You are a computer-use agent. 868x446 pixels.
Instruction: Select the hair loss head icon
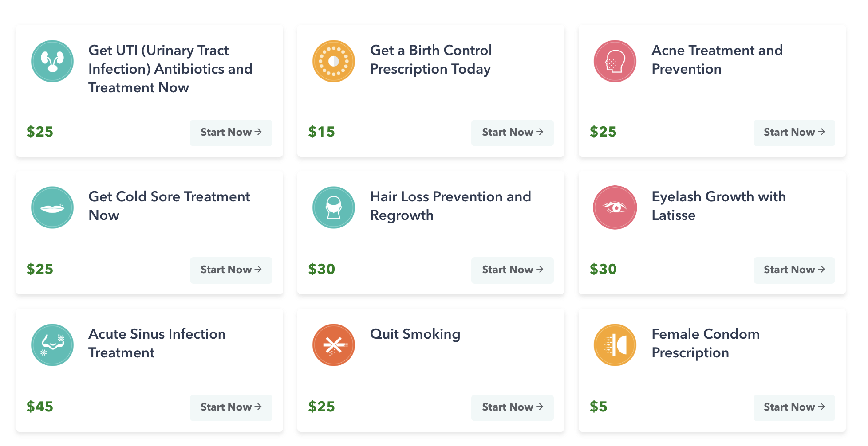point(334,207)
